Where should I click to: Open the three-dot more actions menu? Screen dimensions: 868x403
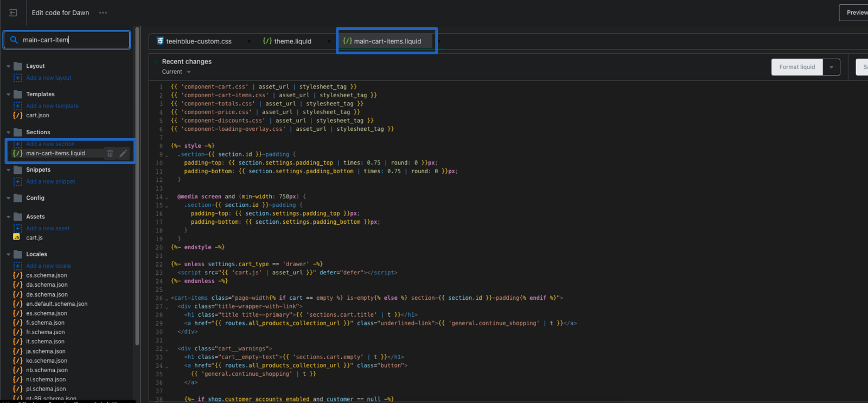[103, 12]
